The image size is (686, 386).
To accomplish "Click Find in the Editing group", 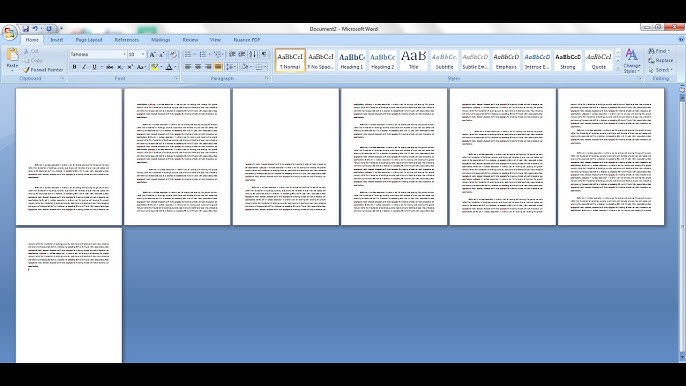I will pos(659,51).
